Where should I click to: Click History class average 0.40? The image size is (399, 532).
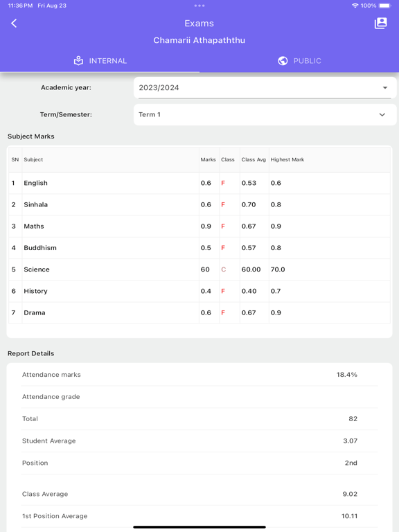[249, 291]
